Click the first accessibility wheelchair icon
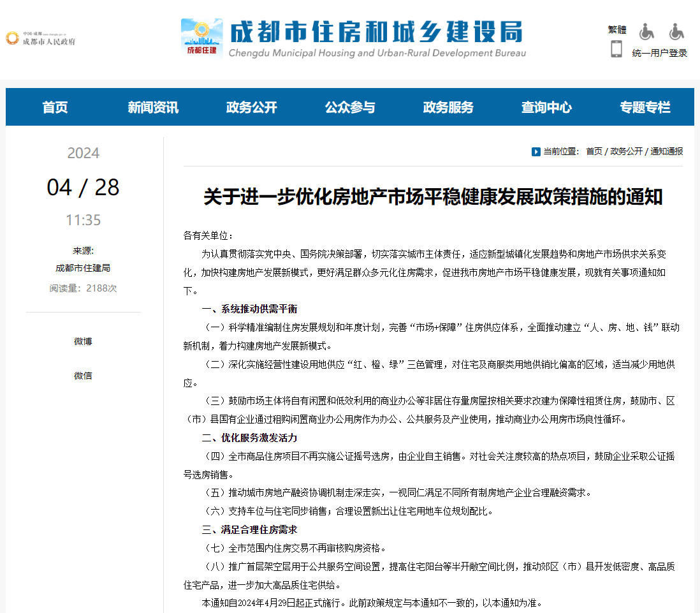 point(646,31)
